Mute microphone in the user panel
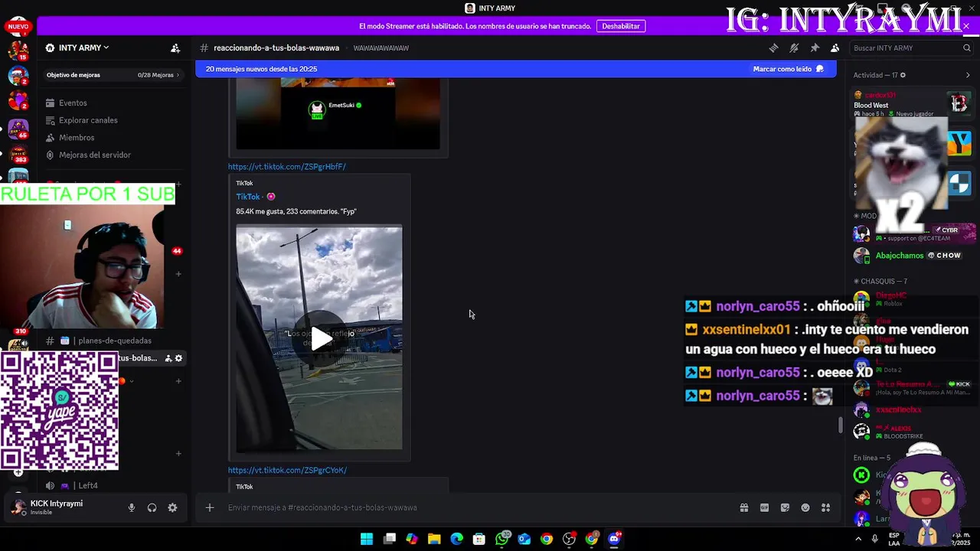980x551 pixels. (132, 507)
